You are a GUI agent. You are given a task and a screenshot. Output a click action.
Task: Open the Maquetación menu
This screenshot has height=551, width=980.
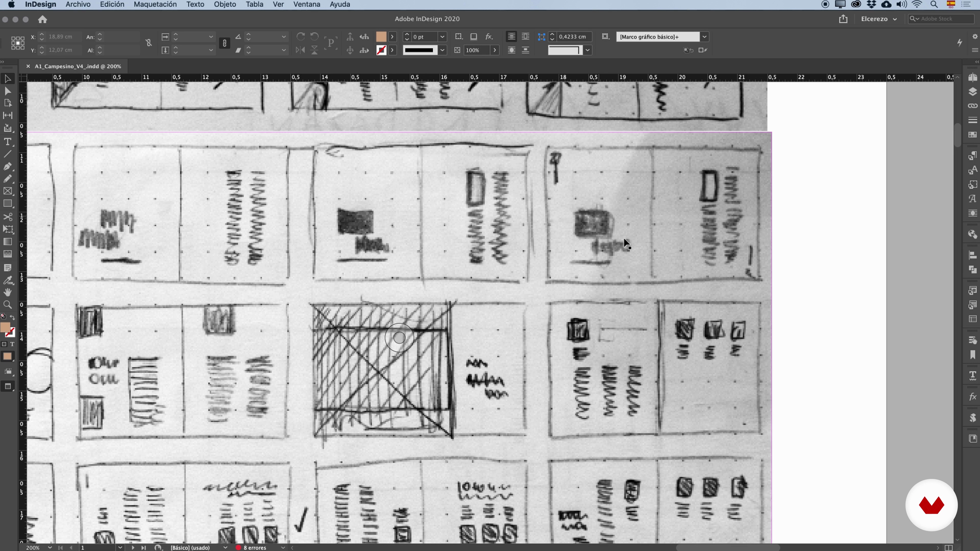[155, 4]
